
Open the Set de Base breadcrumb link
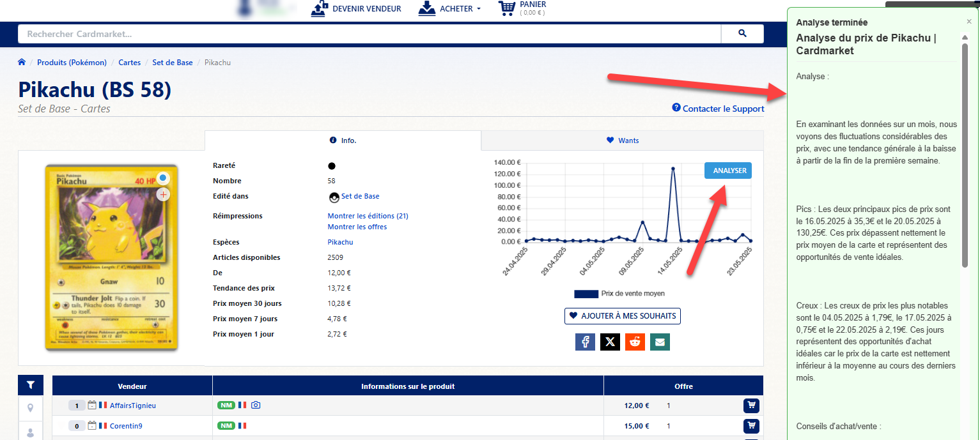point(172,63)
